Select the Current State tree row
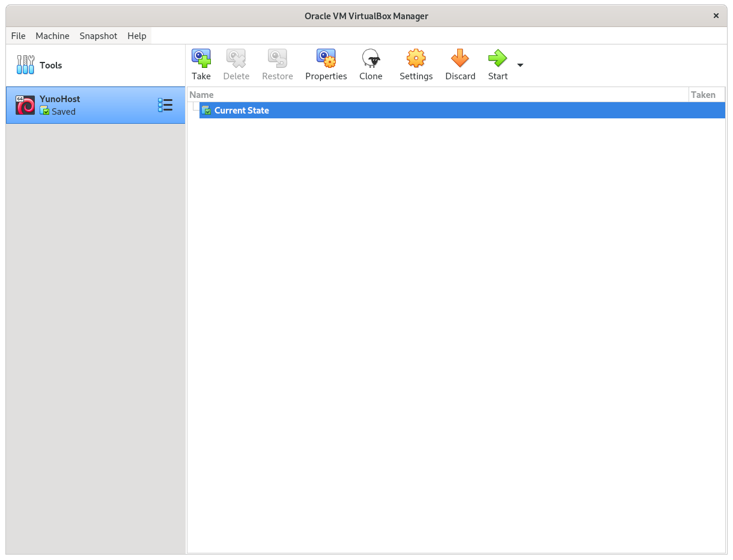The width and height of the screenshot is (733, 560). point(242,111)
